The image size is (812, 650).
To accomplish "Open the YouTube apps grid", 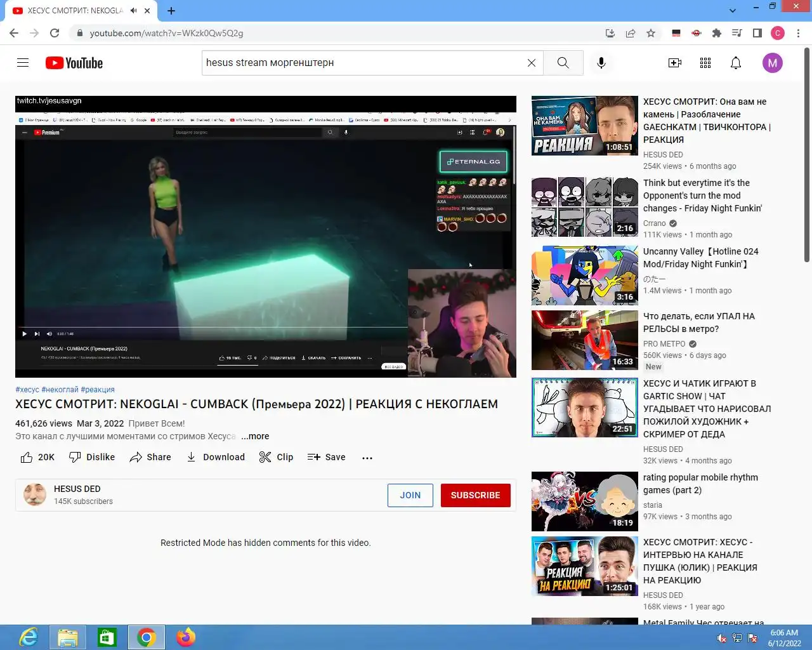I will click(x=705, y=63).
